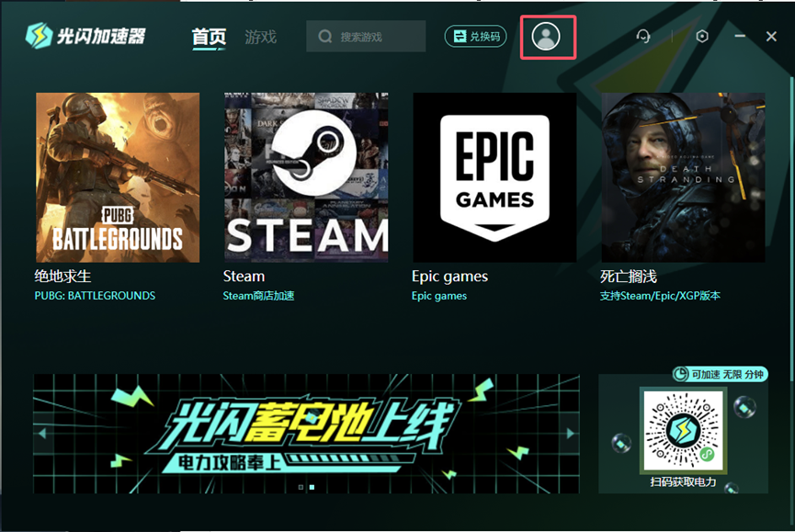Click the 死亡搁浅 title
Image resolution: width=795 pixels, height=532 pixels.
point(629,277)
